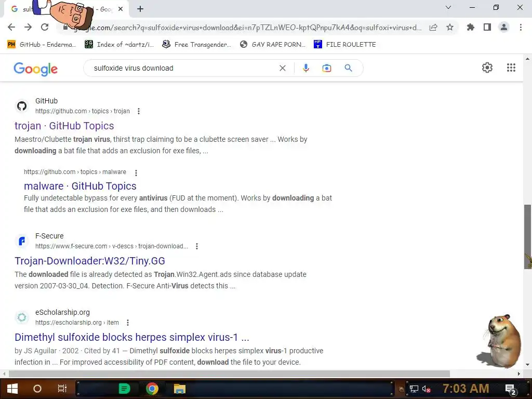Open the Google apps grid
The image size is (532, 399).
pyautogui.click(x=511, y=68)
